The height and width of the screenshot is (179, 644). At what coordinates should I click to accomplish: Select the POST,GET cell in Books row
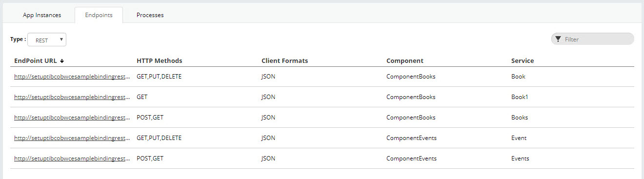(x=150, y=118)
